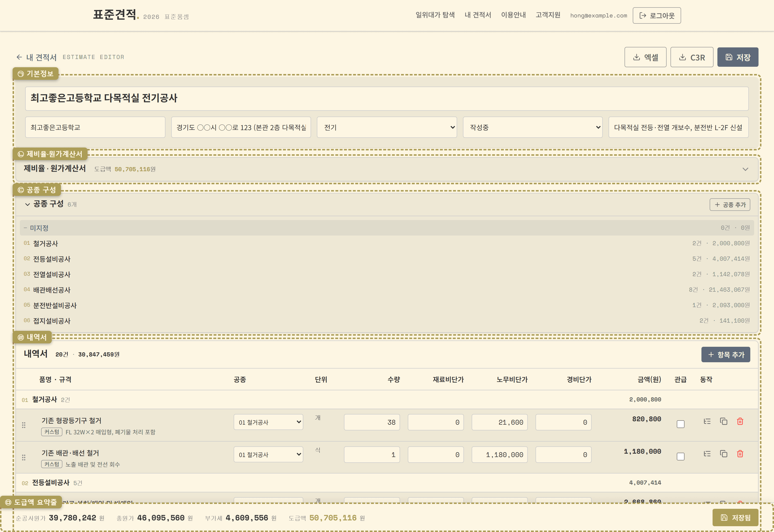Click the address field starting 경기도

[x=241, y=127]
